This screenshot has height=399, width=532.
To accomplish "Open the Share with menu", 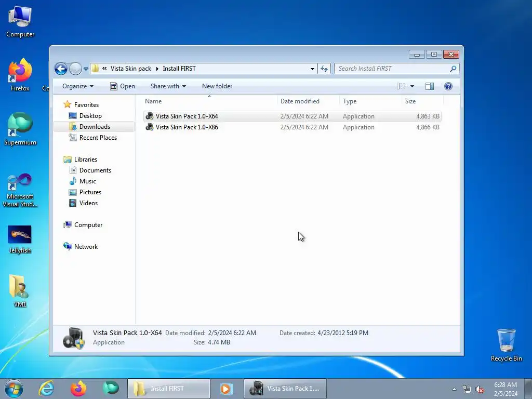I will coord(168,86).
